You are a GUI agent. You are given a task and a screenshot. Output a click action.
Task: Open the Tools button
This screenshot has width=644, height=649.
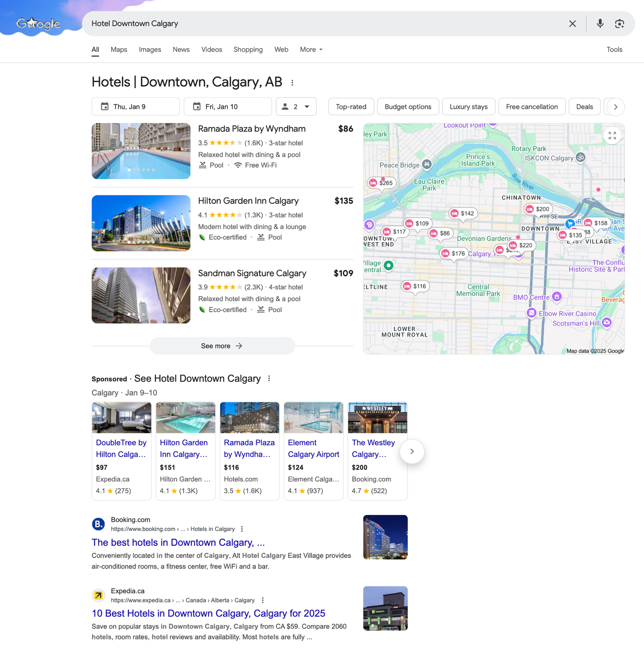click(x=614, y=50)
